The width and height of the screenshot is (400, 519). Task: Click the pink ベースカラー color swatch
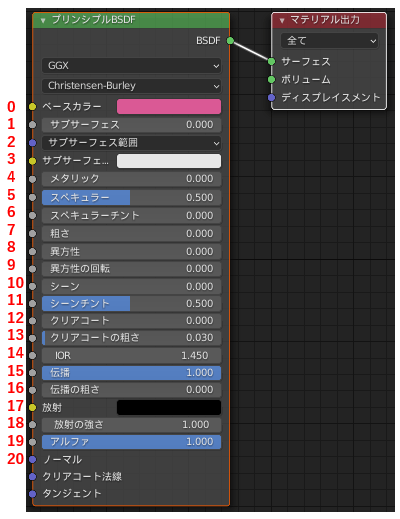tap(169, 107)
